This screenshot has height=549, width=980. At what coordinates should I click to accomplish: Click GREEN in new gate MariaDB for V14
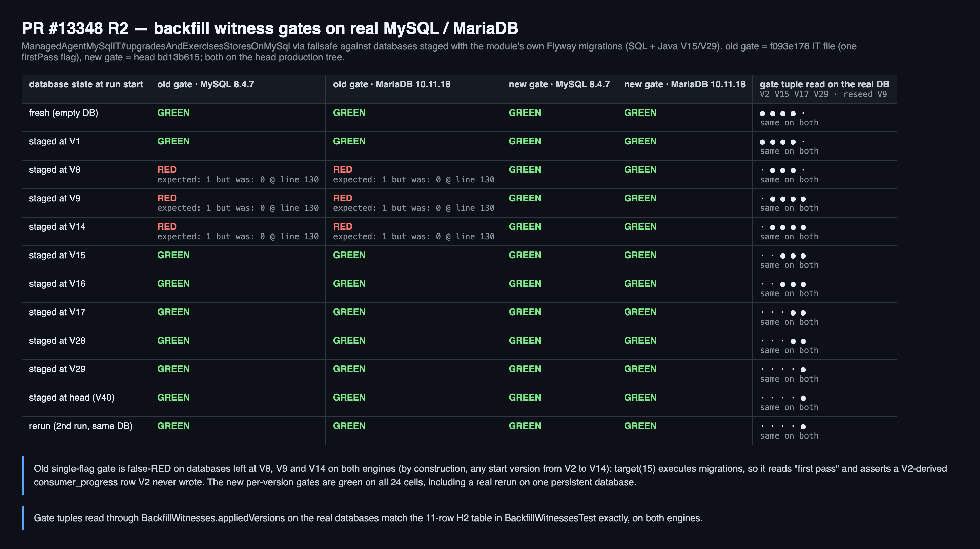[640, 227]
